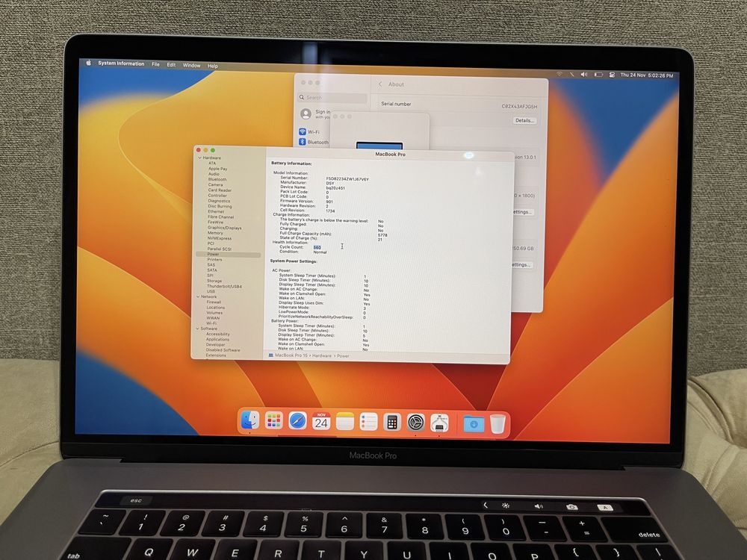Select ATA in Hardware list

(x=211, y=163)
